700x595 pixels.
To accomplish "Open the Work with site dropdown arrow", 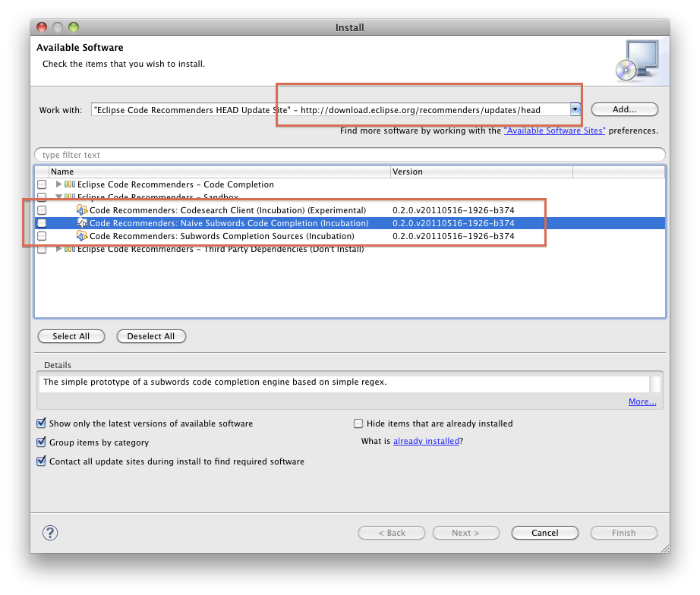I will click(x=575, y=109).
